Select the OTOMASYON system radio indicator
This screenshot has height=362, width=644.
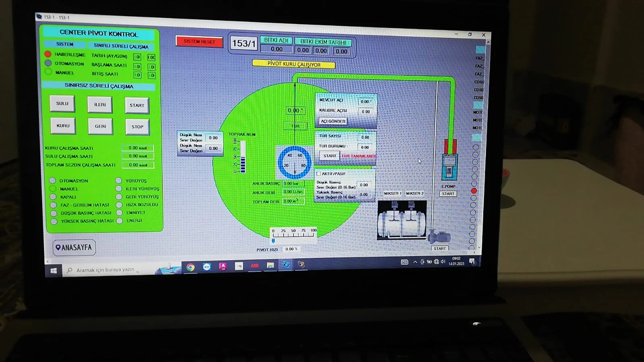[48, 63]
